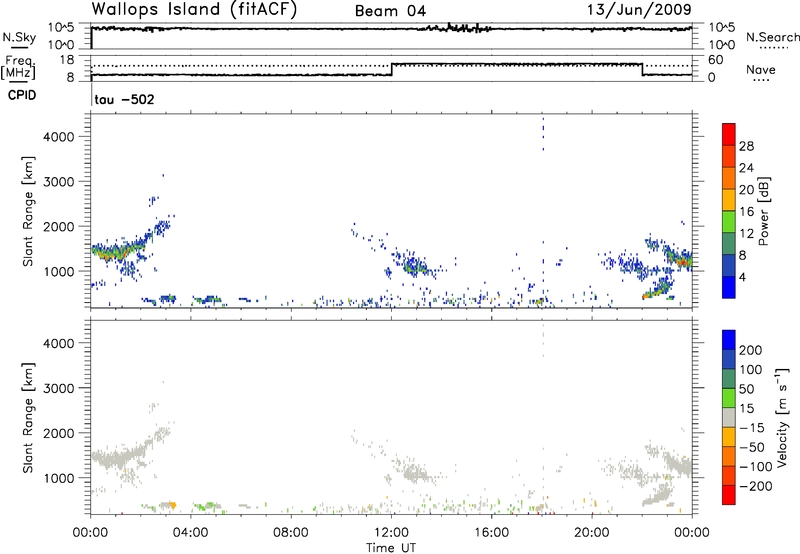The image size is (800, 554).
Task: Select red top segment of power colorbar
Action: (x=729, y=134)
